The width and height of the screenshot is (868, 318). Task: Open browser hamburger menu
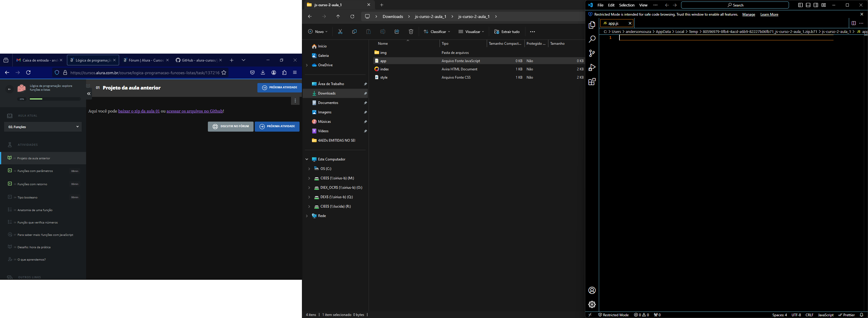tap(295, 73)
